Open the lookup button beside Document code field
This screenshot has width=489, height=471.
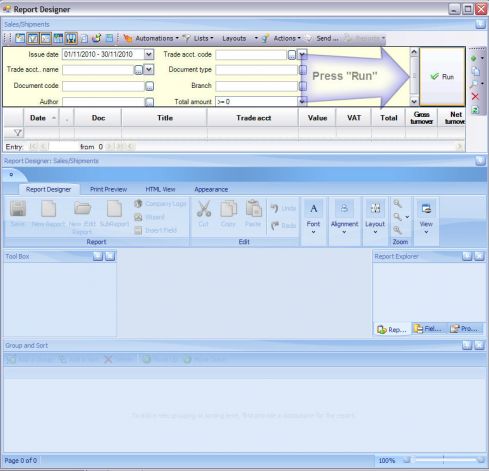pyautogui.click(x=150, y=86)
